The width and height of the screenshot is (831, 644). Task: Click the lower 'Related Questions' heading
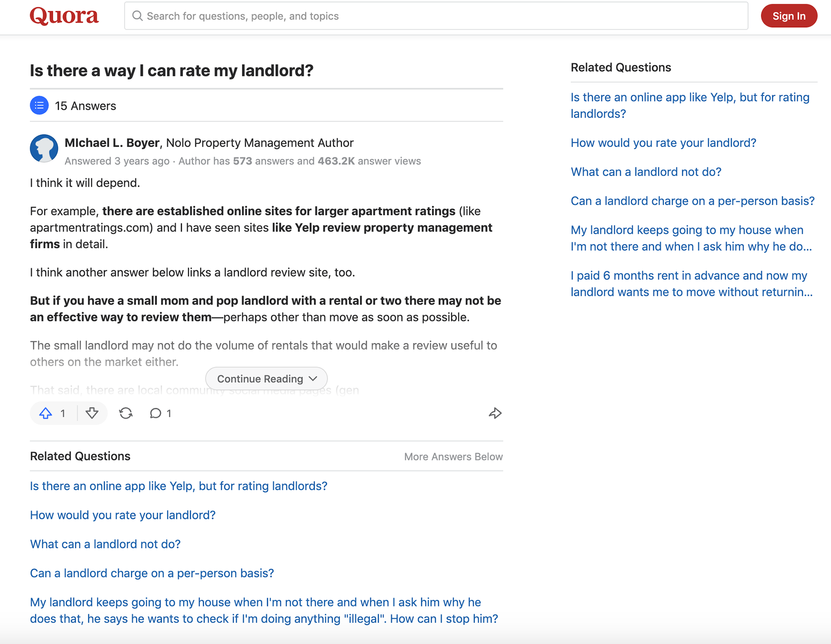[x=80, y=456]
